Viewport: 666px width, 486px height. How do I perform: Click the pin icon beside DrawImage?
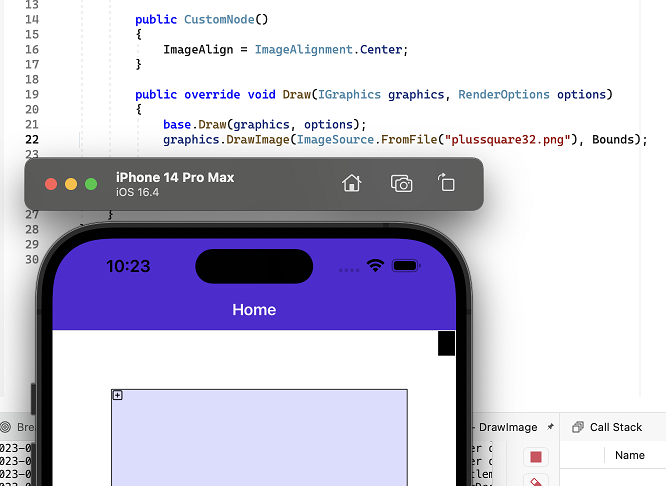pos(550,427)
